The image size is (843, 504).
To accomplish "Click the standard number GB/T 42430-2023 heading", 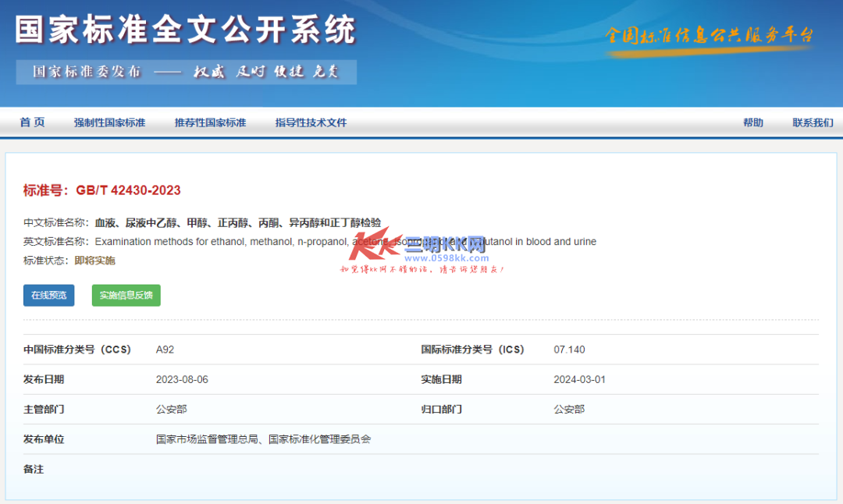I will [x=102, y=190].
